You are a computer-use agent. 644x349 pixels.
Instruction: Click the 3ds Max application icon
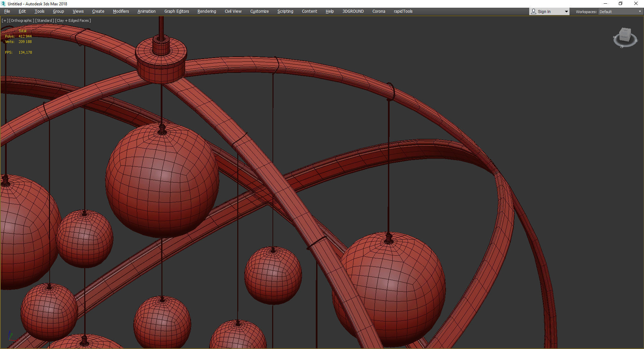[x=3, y=4]
